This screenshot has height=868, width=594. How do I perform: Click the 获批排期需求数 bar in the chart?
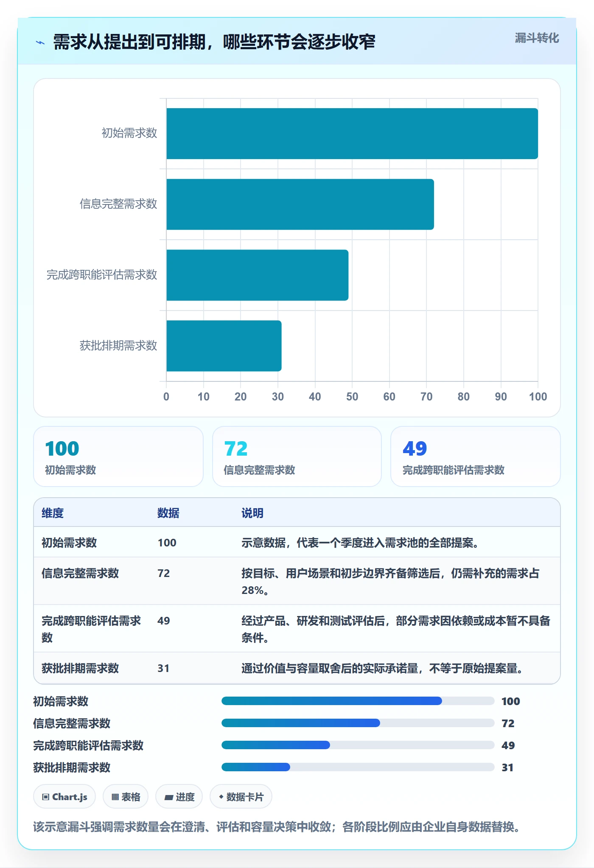(x=224, y=346)
